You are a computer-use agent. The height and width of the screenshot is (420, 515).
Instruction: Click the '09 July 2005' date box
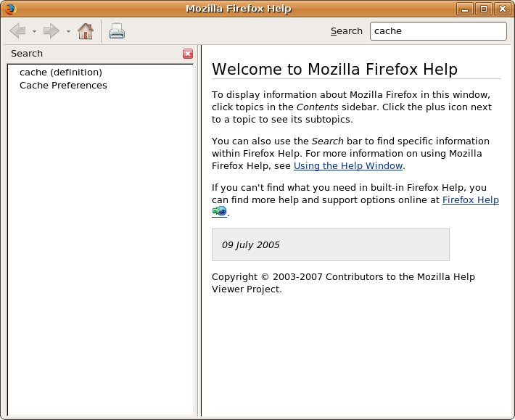pyautogui.click(x=331, y=245)
